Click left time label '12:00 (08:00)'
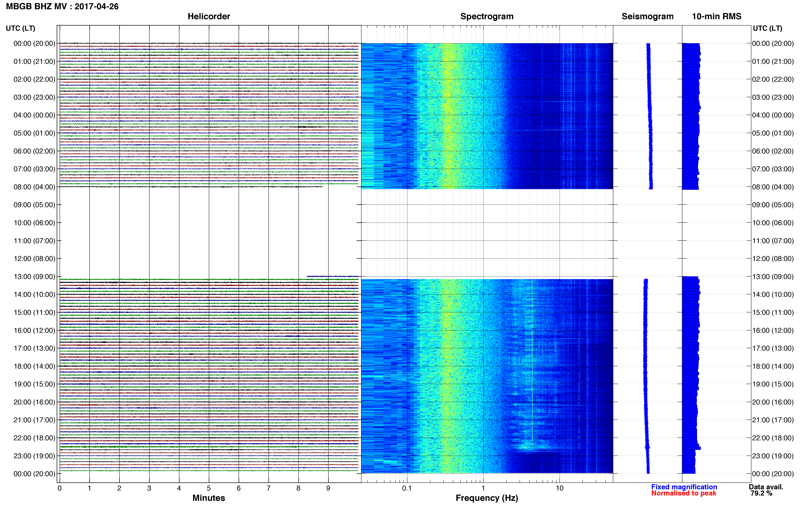Image resolution: width=812 pixels, height=508 pixels. point(34,259)
